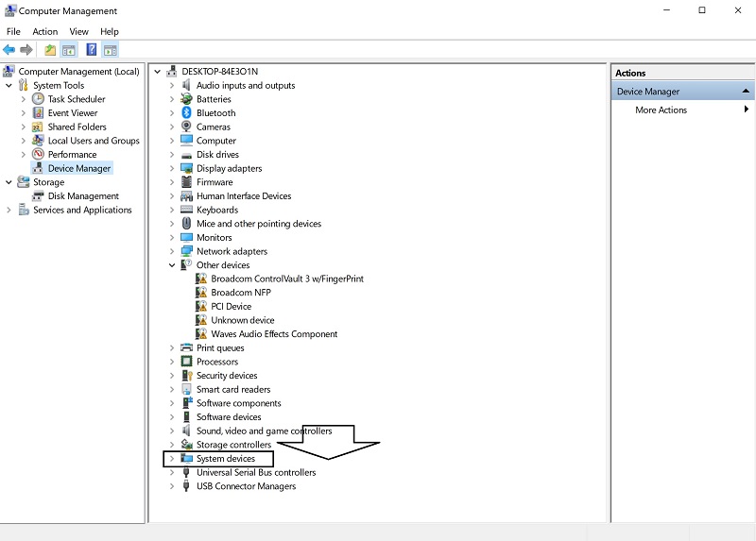Click Show/Hide Action Pane toolbar icon
The image size is (756, 541).
tap(111, 50)
